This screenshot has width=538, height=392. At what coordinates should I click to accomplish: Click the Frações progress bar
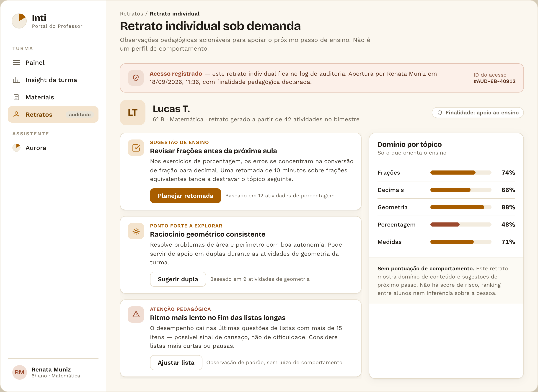pos(461,173)
